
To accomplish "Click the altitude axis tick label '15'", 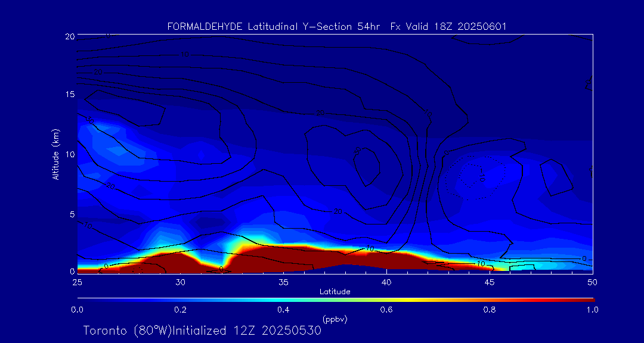I will 70,94.
